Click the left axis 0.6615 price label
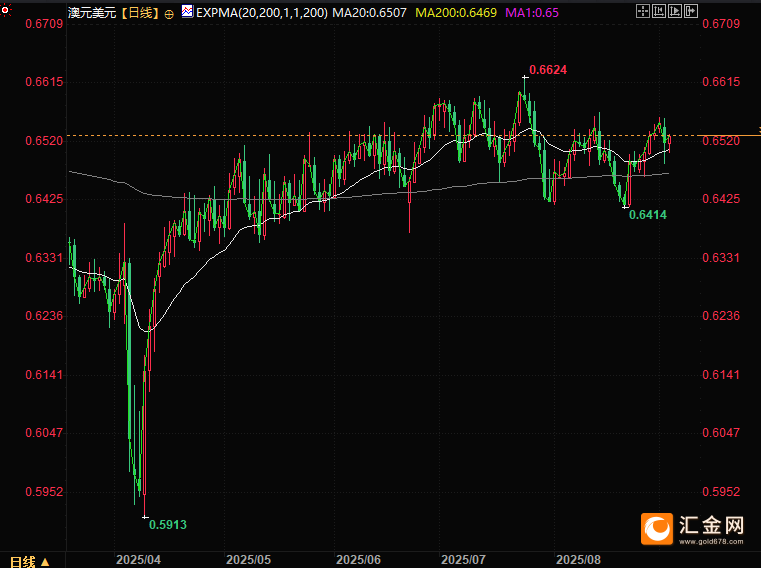This screenshot has width=761, height=568. [44, 82]
